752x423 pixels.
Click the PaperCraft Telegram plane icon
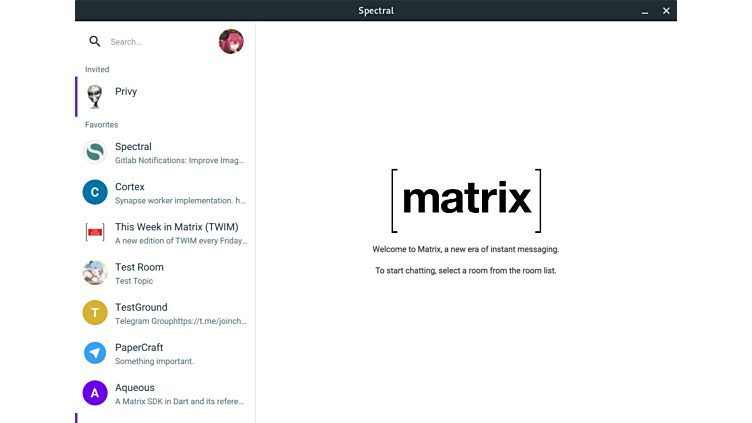coord(95,352)
